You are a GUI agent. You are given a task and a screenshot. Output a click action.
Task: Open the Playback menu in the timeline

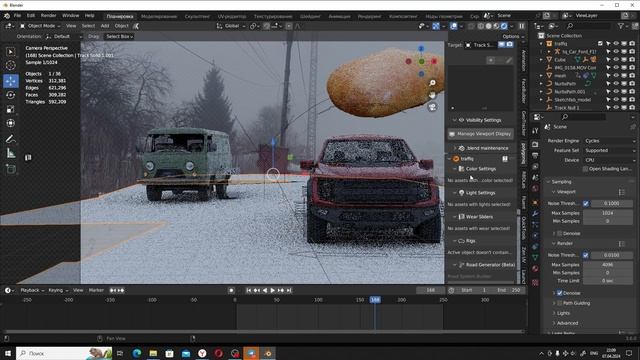point(31,290)
